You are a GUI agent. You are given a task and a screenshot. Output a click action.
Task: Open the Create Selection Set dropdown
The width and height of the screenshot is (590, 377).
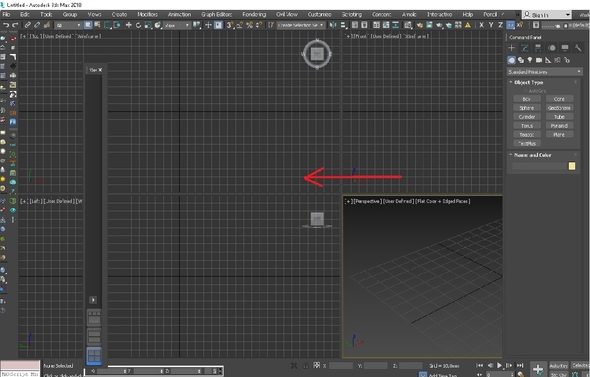pyautogui.click(x=301, y=25)
